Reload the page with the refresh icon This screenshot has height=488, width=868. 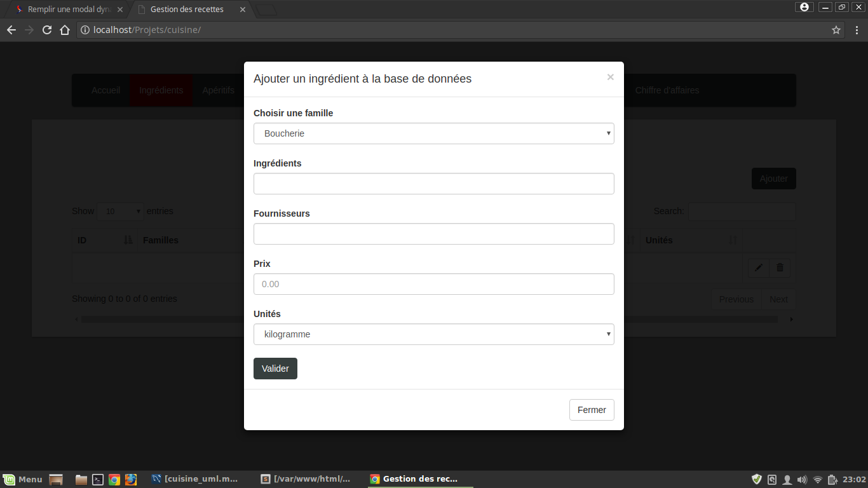point(47,30)
